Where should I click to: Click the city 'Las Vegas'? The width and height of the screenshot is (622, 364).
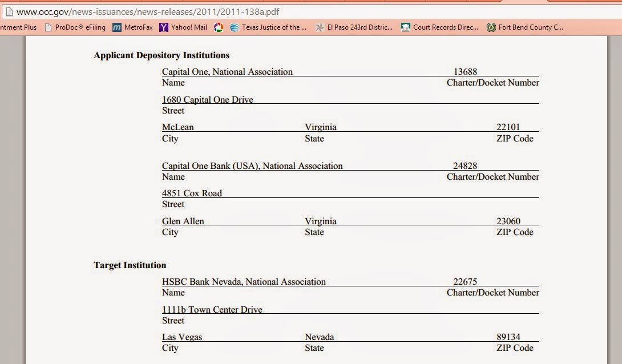(182, 337)
